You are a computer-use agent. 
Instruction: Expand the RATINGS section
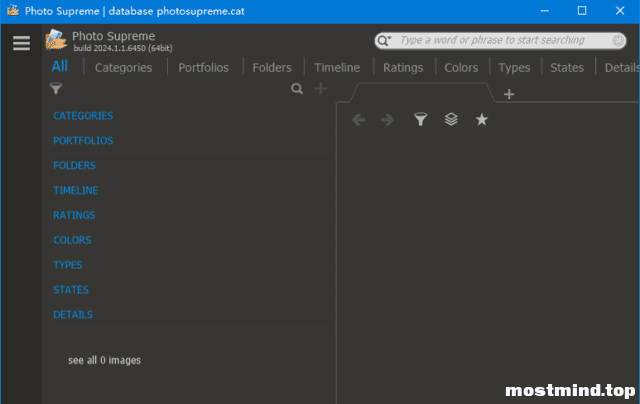(x=74, y=215)
